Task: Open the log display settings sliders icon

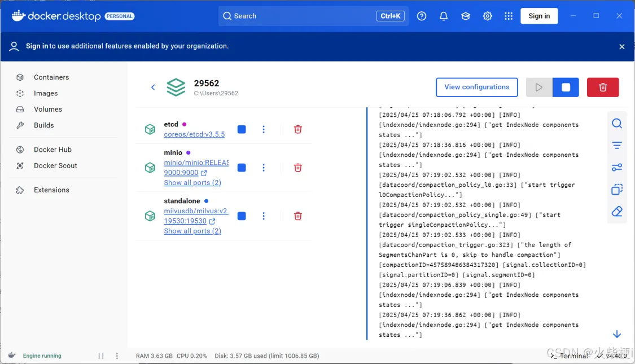Action: click(617, 167)
